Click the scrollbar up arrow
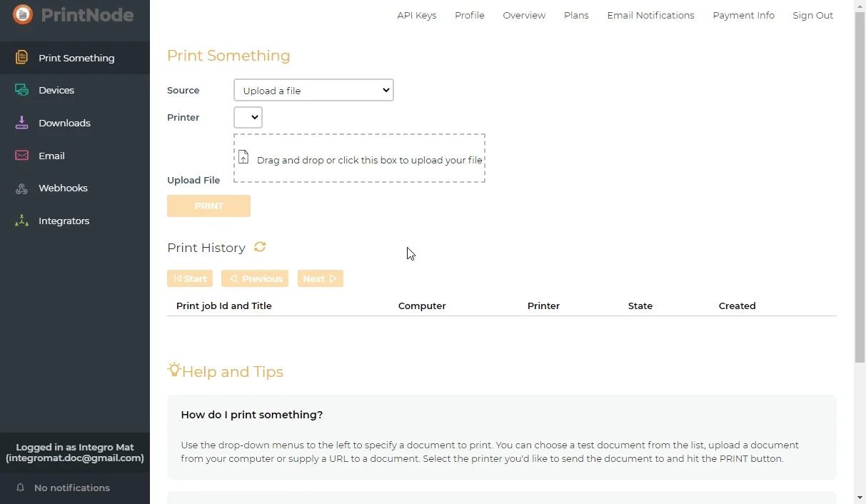The width and height of the screenshot is (866, 504). click(x=860, y=6)
